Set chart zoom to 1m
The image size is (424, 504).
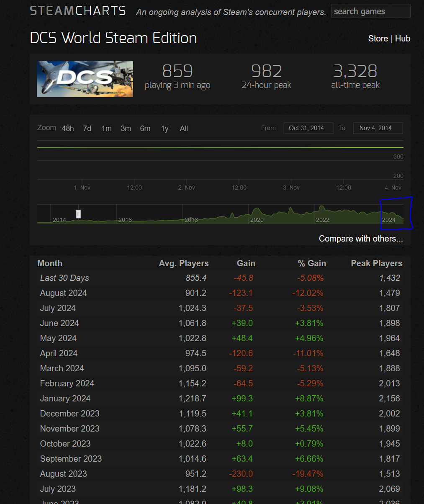(x=106, y=129)
